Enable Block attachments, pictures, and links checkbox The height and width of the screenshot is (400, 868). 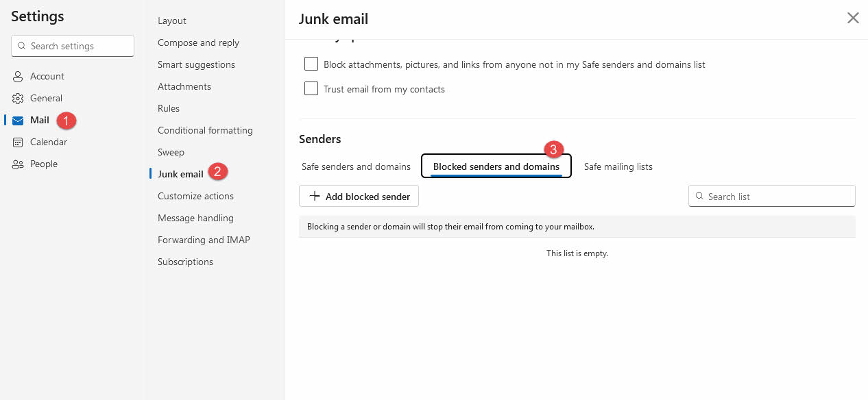click(x=311, y=64)
